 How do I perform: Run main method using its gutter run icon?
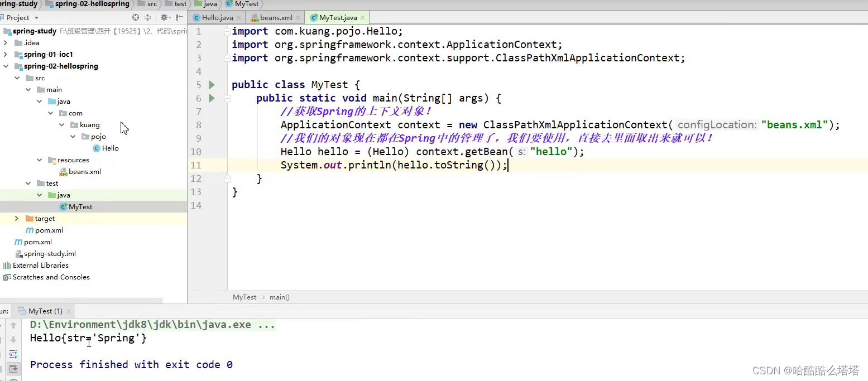tap(212, 98)
